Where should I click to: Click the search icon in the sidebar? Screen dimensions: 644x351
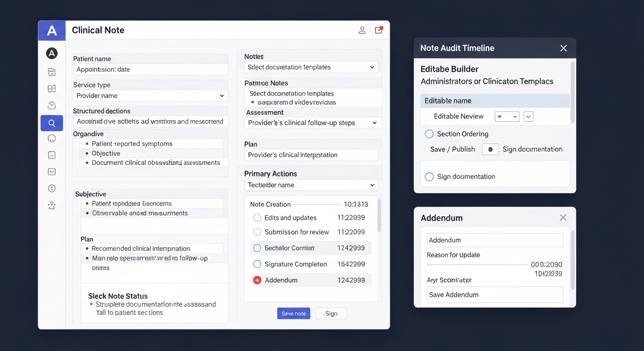pyautogui.click(x=52, y=123)
